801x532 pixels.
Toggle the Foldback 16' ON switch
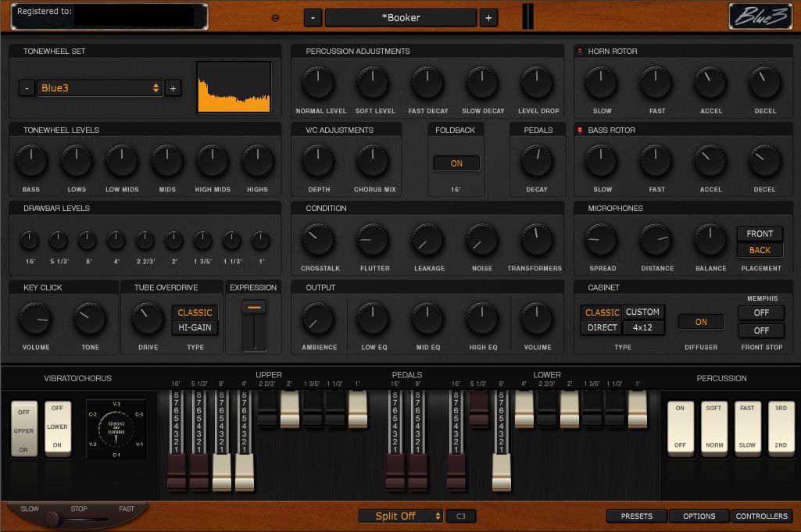tap(456, 163)
